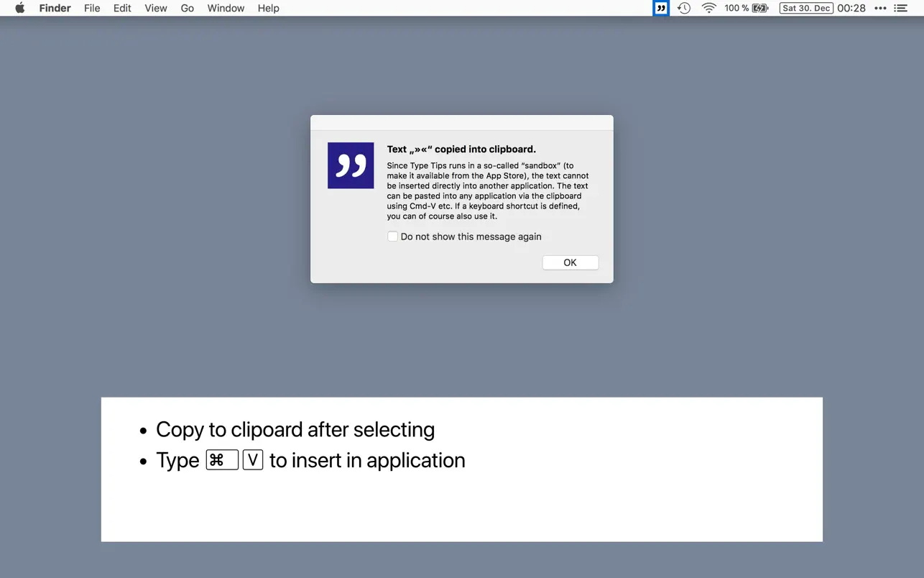Open the Apple menu
Screen dimensions: 924x578
coord(19,8)
